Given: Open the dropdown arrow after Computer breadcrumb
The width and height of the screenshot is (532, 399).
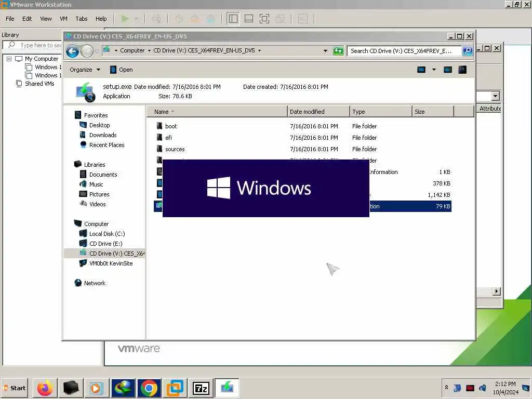Looking at the screenshot, I should (x=149, y=51).
